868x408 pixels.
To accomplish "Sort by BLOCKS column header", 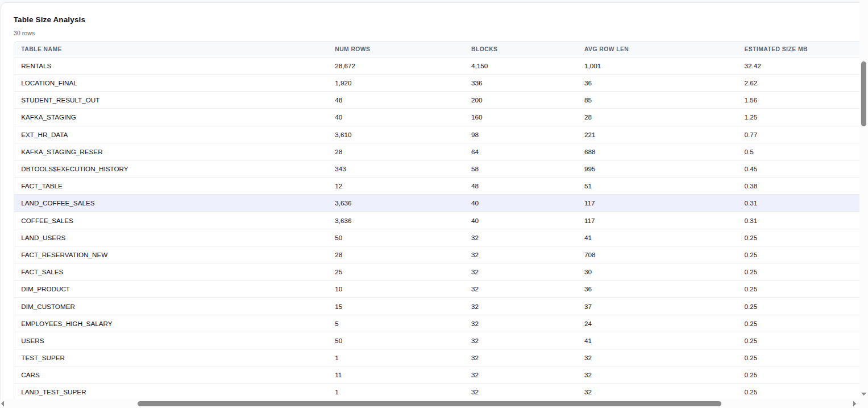I will coord(484,50).
